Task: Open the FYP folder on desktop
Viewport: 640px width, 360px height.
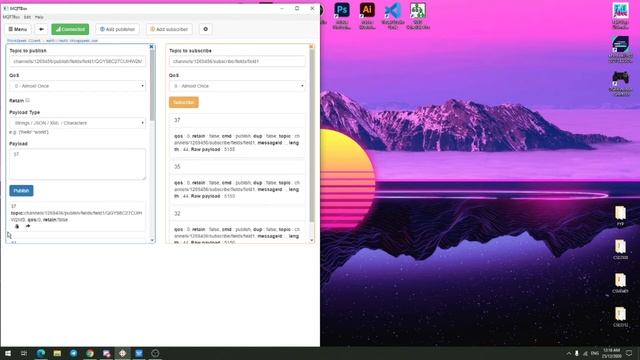Action: pyautogui.click(x=620, y=216)
